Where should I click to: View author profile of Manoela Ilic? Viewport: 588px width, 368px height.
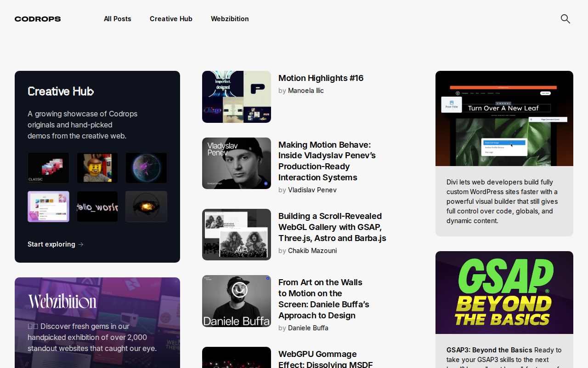click(305, 91)
